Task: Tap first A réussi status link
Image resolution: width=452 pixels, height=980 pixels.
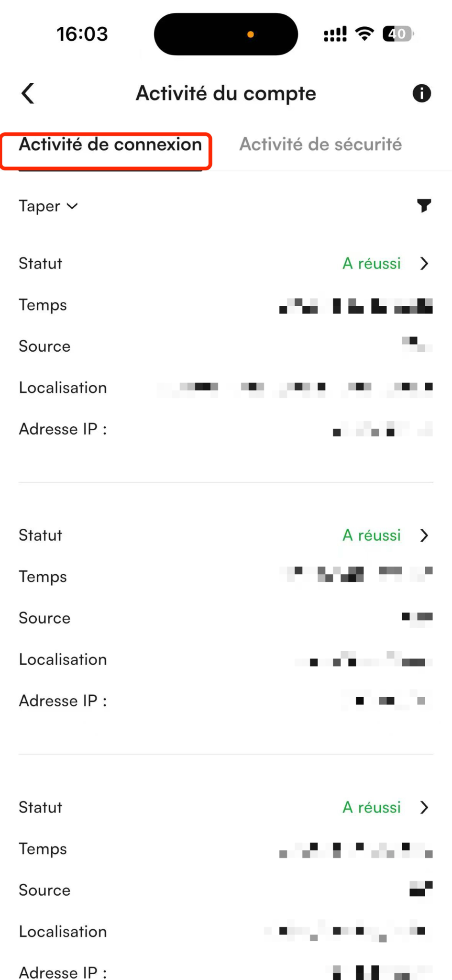Action: (x=372, y=264)
